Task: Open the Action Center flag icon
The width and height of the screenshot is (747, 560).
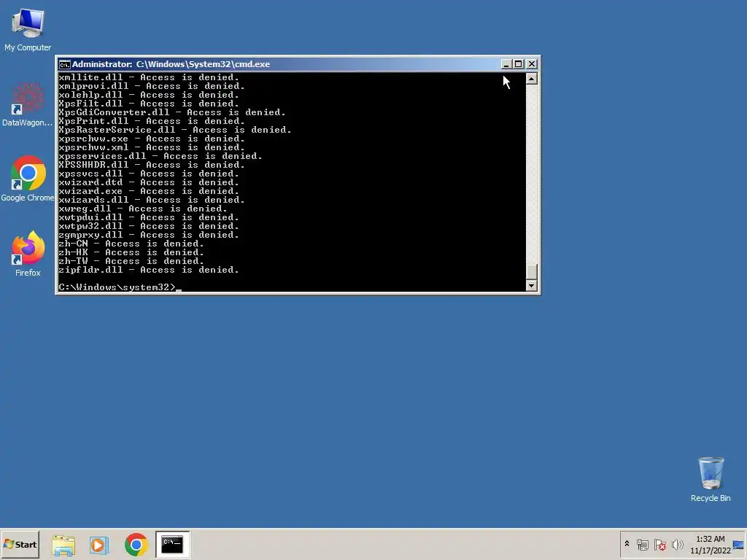Action: (x=659, y=544)
